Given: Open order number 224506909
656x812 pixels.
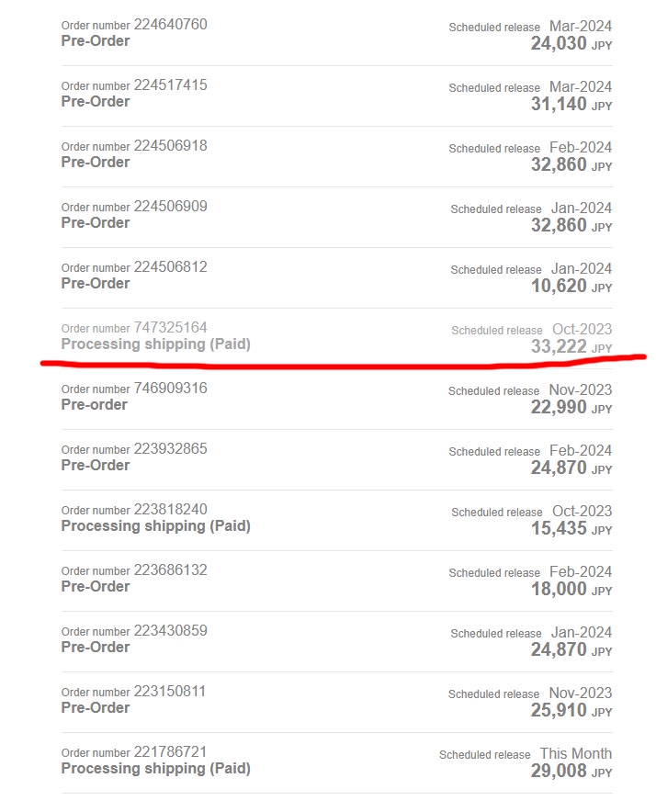Looking at the screenshot, I should [x=171, y=206].
